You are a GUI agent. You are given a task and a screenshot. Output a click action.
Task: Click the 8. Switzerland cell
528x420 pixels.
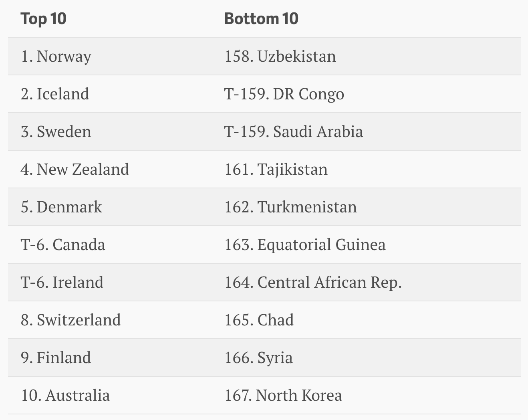(71, 320)
